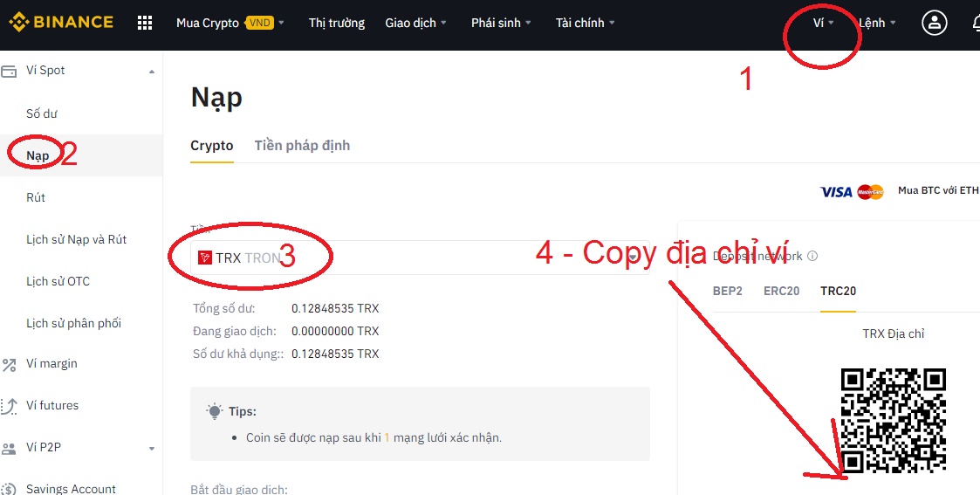
Task: Switch to the Tiền pháp định tab
Action: [x=302, y=146]
